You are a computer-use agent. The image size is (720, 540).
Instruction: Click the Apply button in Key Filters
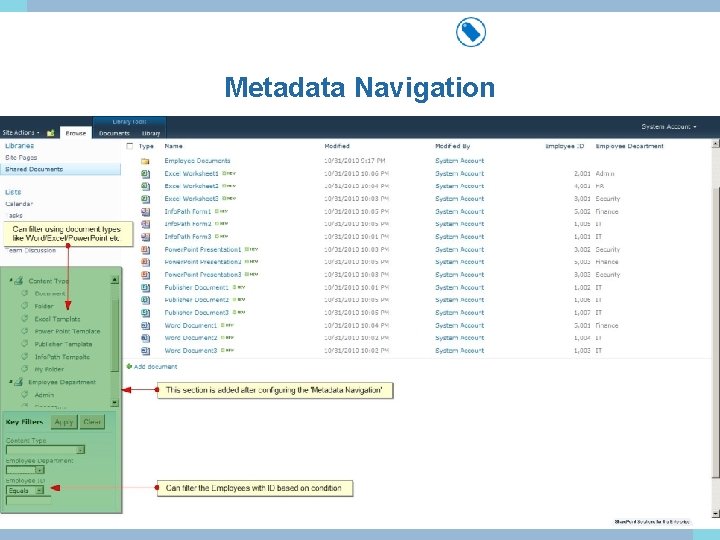point(64,422)
